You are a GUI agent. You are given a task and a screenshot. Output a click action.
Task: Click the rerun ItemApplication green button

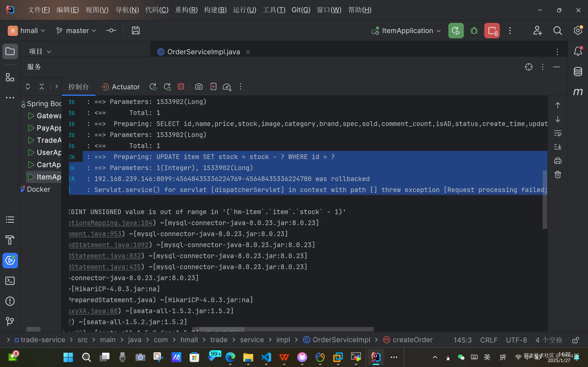point(456,31)
